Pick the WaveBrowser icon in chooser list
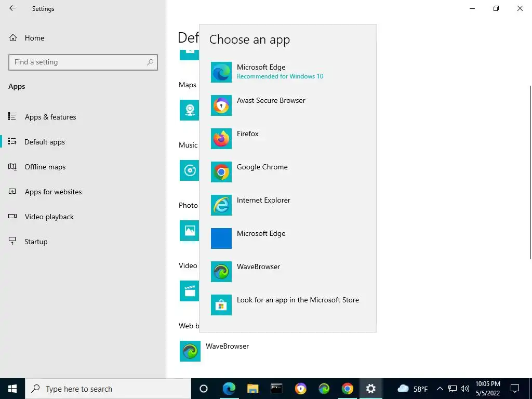Screen dimensions: 532x399 click(x=221, y=272)
